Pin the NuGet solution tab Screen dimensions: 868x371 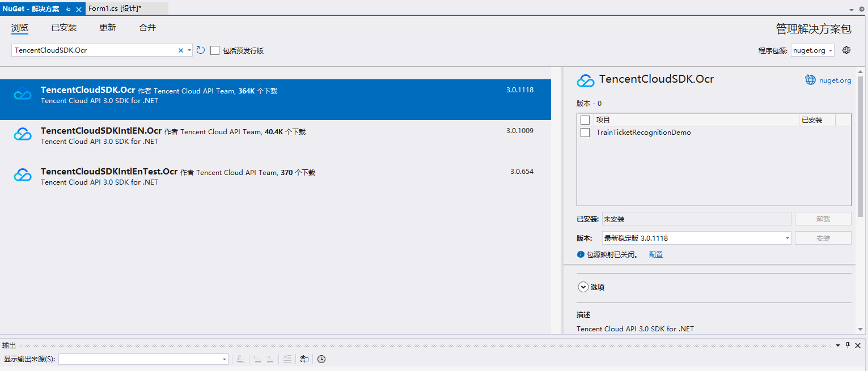tap(69, 10)
